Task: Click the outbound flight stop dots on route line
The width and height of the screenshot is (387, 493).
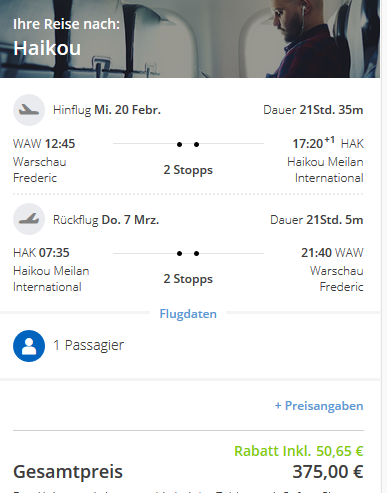Action: (188, 144)
